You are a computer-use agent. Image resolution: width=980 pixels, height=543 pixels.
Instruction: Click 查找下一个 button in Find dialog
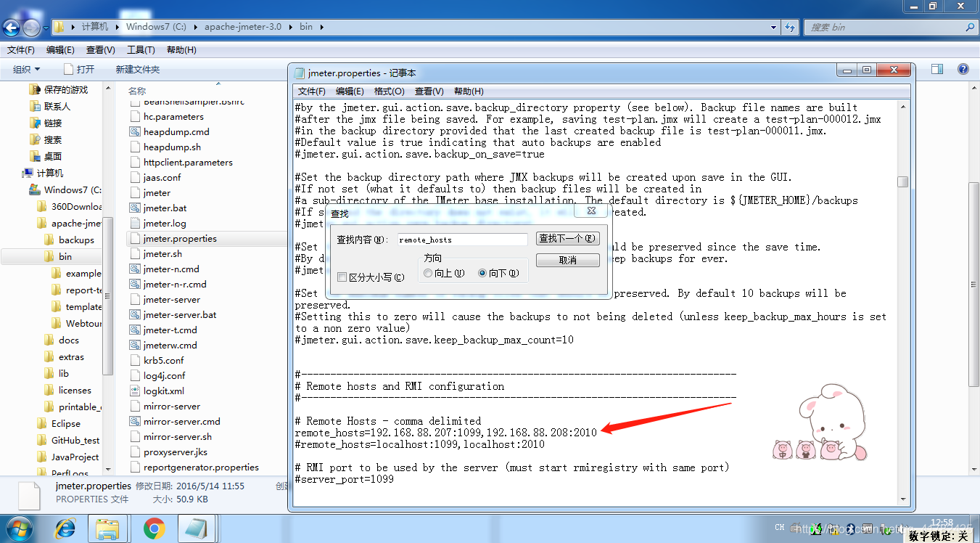coord(568,239)
